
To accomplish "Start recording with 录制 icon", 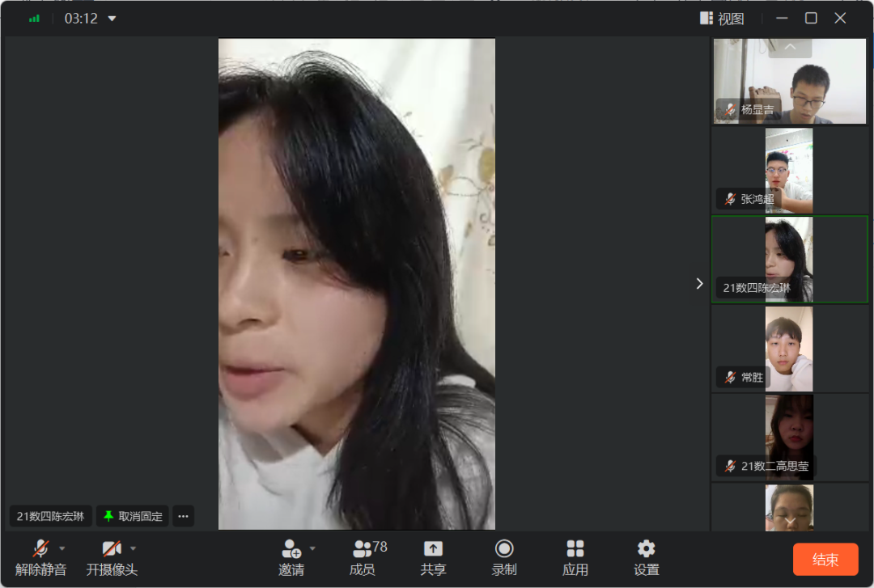I will tap(504, 550).
